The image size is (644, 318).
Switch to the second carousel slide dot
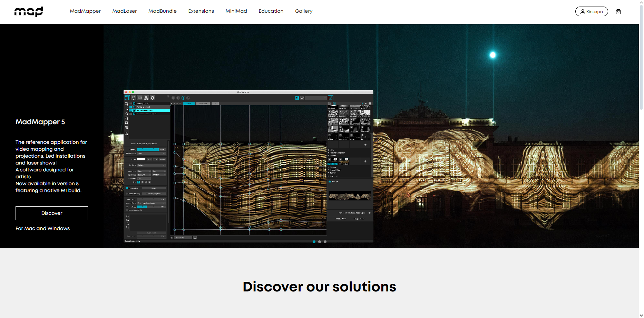320,242
